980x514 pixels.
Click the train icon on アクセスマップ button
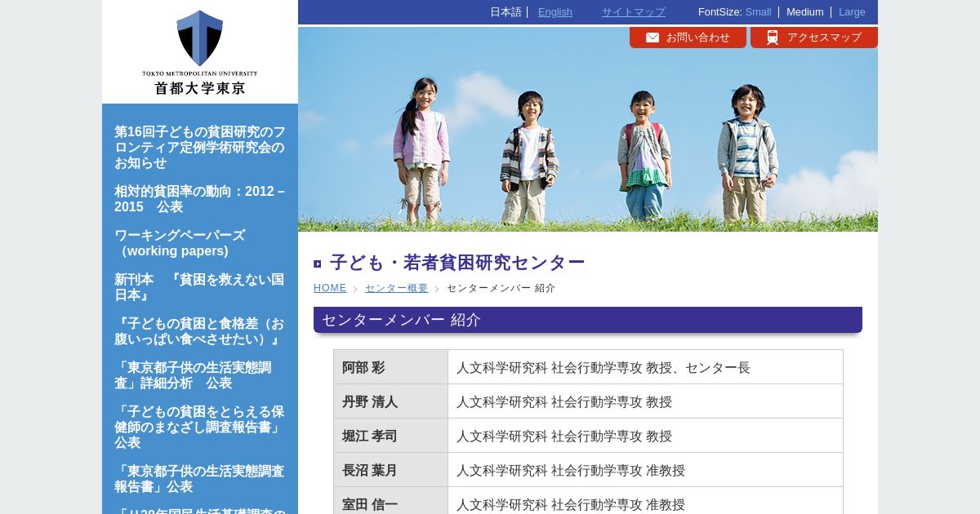point(773,38)
